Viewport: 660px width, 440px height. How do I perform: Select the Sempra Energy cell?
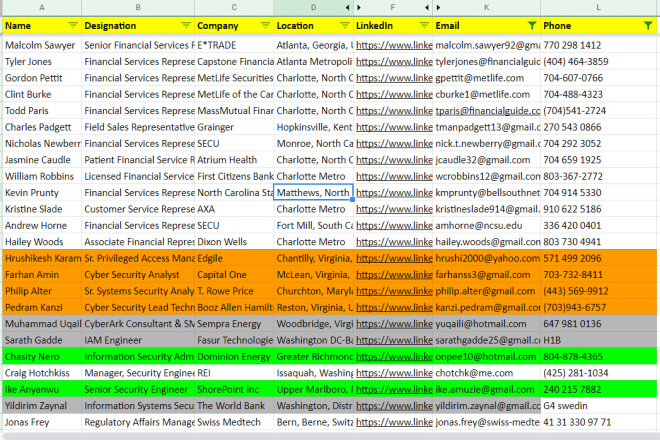click(x=234, y=324)
